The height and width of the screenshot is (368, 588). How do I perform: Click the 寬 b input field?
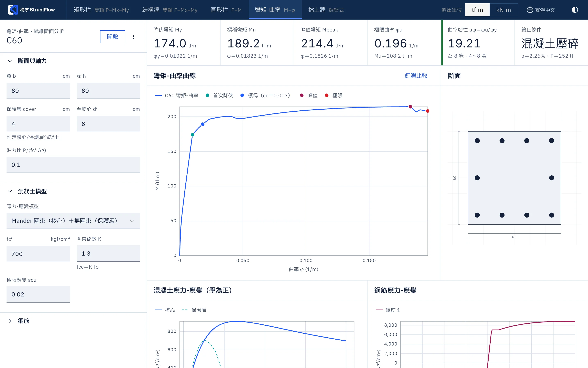click(x=38, y=91)
